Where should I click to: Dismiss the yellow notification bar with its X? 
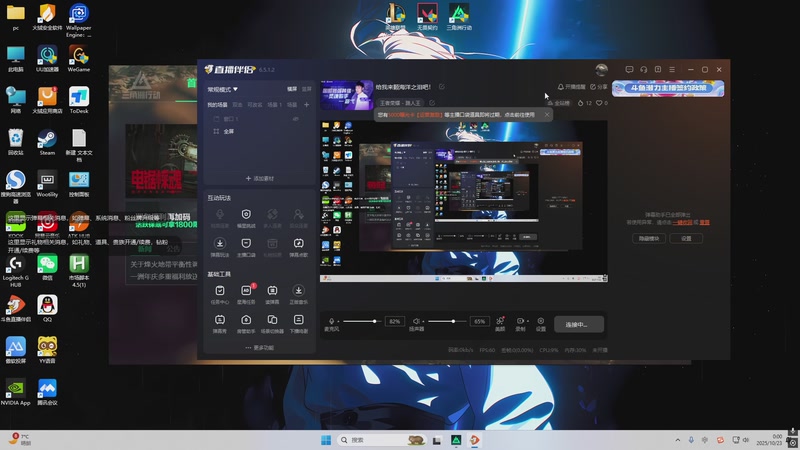[x=547, y=115]
